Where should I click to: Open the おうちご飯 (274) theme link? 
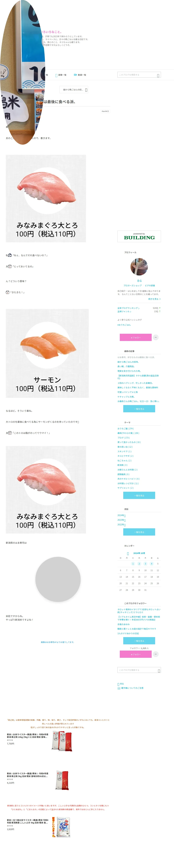point(125,429)
